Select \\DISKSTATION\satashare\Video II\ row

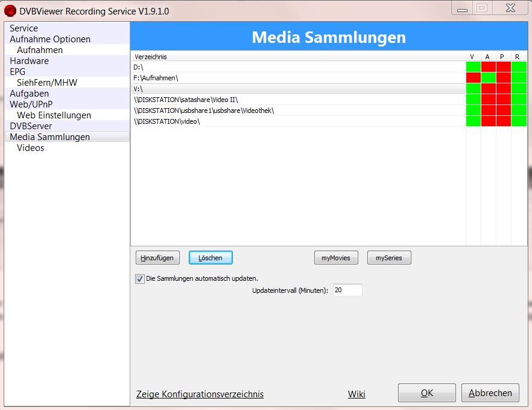click(298, 100)
